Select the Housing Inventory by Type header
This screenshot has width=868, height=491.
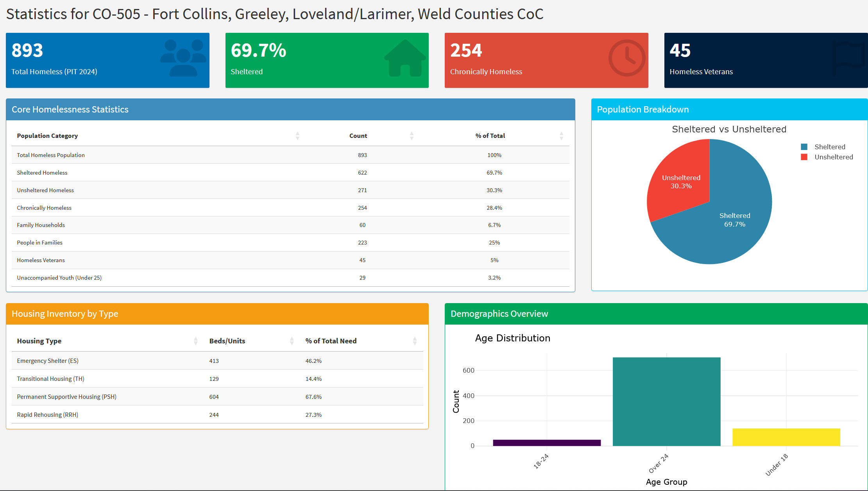pos(217,314)
